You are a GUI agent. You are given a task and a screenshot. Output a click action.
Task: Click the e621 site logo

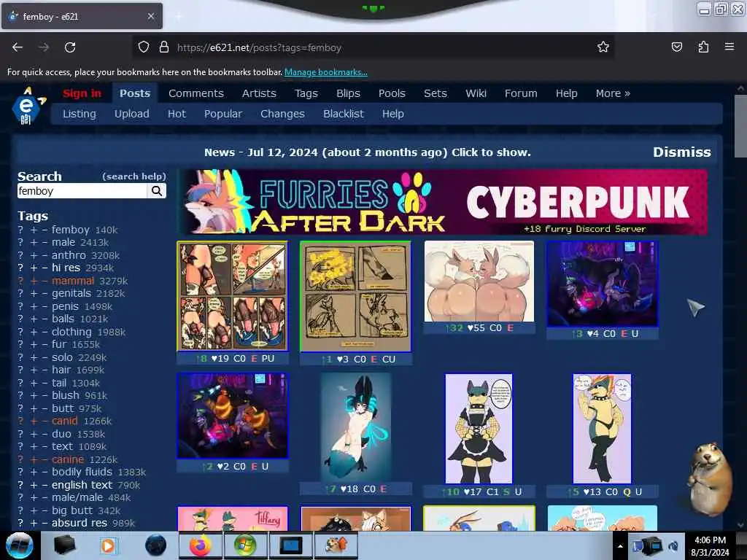pyautogui.click(x=28, y=106)
